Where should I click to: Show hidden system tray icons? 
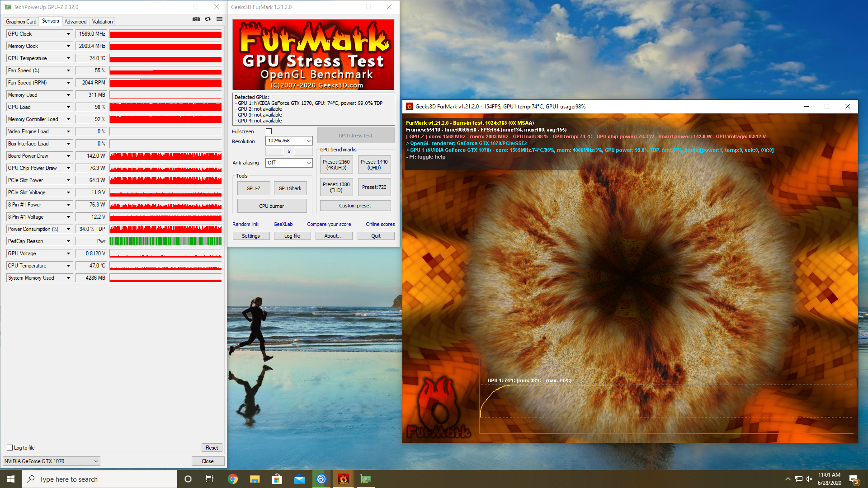point(788,479)
